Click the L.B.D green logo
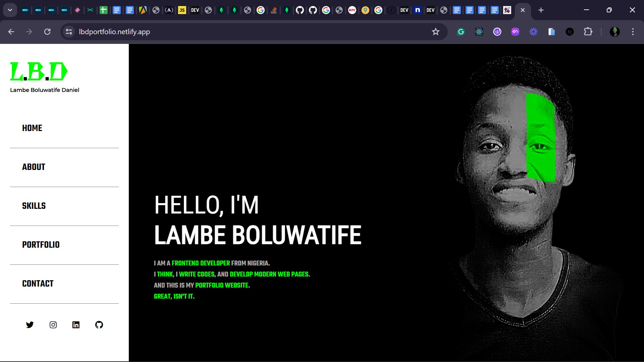This screenshot has height=362, width=644. point(39,71)
